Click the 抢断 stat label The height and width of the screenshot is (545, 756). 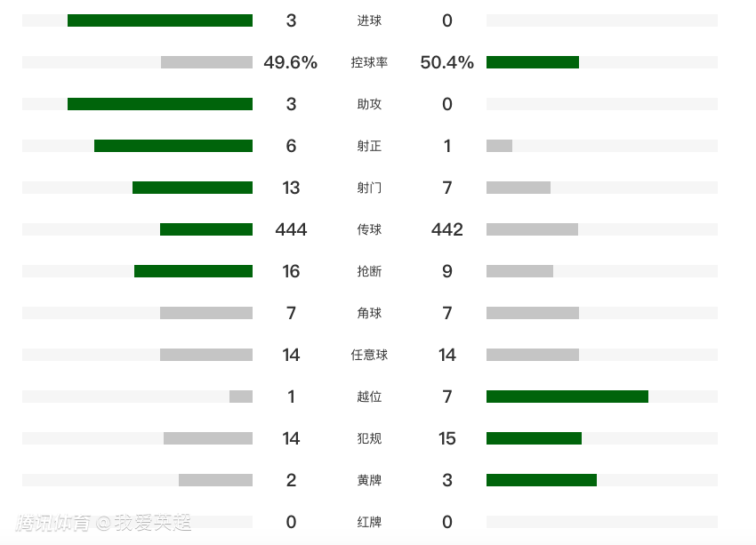pos(369,271)
